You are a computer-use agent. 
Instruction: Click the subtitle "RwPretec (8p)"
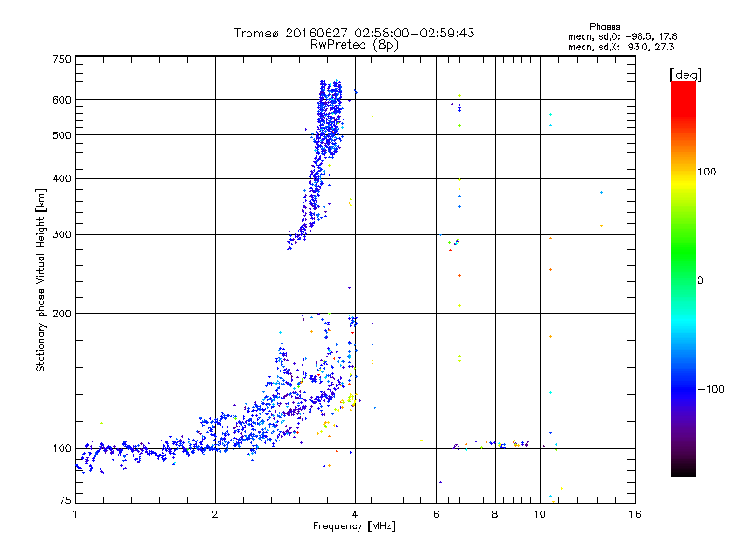click(x=354, y=45)
